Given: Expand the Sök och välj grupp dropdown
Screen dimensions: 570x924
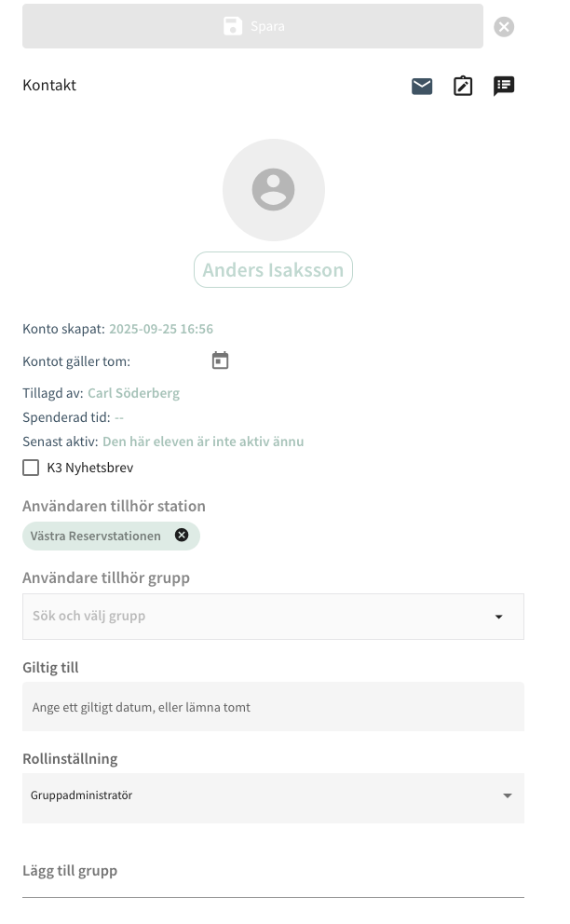Looking at the screenshot, I should tap(499, 617).
